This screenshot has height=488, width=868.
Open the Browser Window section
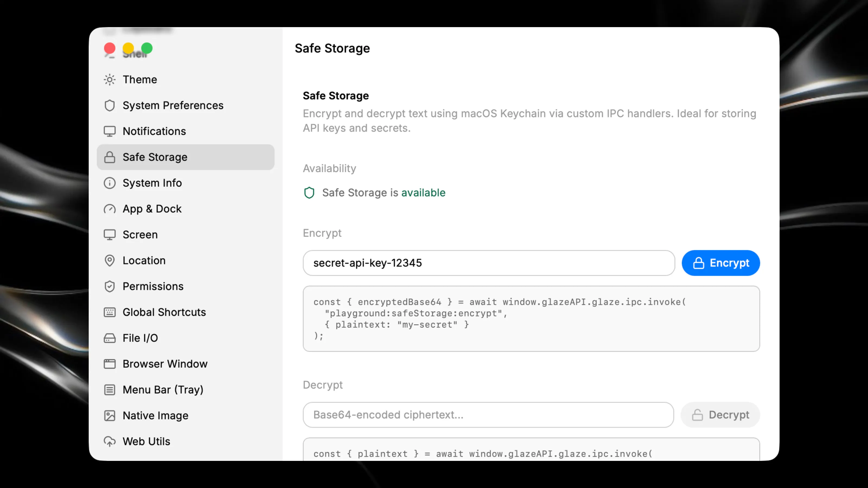(x=185, y=364)
